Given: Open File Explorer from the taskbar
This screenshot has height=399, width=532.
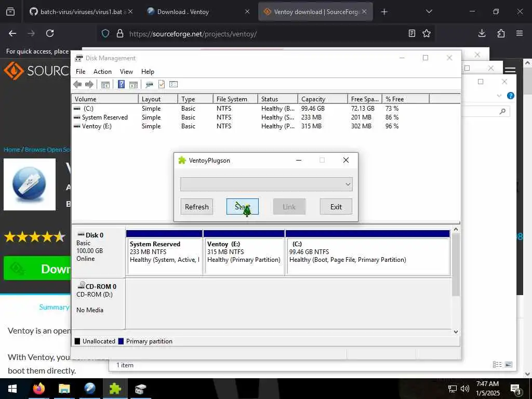Looking at the screenshot, I should (64, 389).
